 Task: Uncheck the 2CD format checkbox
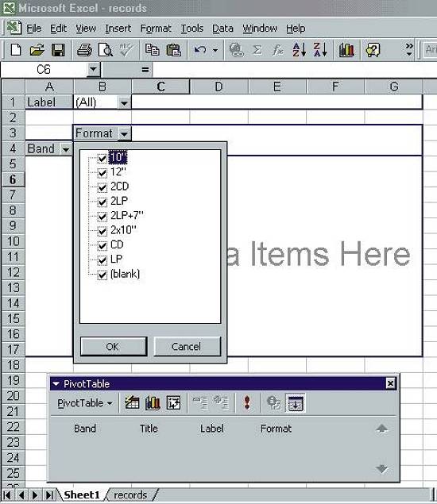(x=102, y=187)
